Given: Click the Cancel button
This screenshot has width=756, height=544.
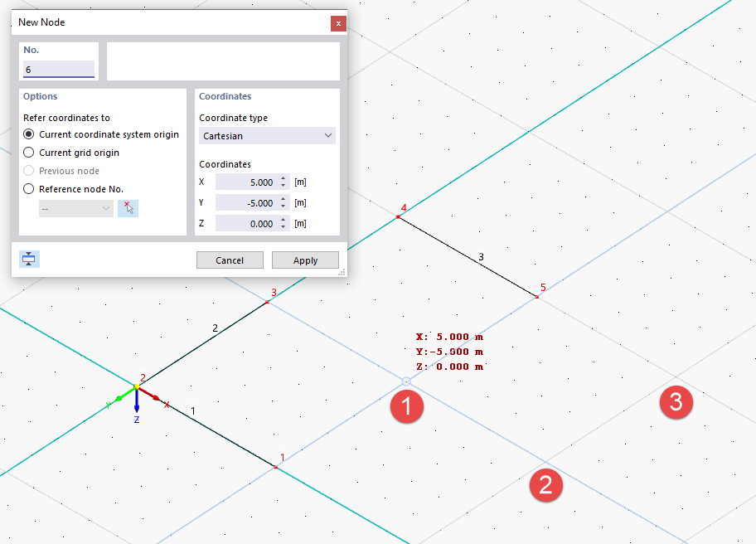Looking at the screenshot, I should pos(230,260).
